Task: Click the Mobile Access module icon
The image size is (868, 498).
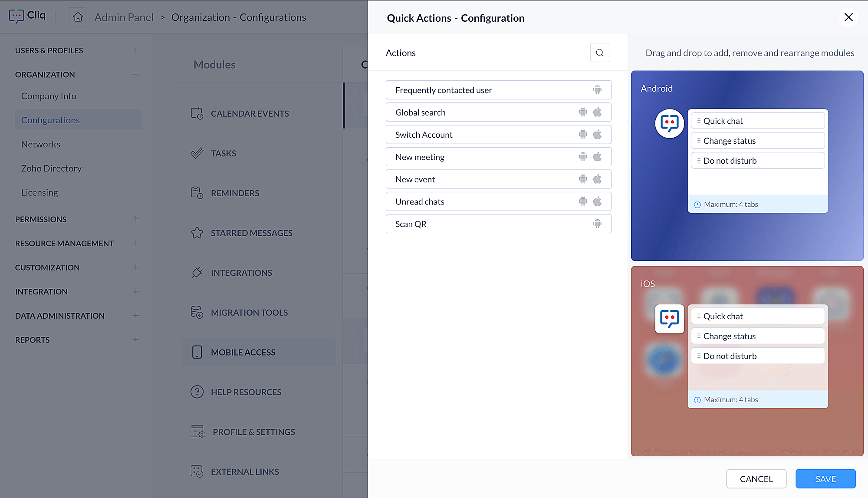Action: [x=197, y=352]
